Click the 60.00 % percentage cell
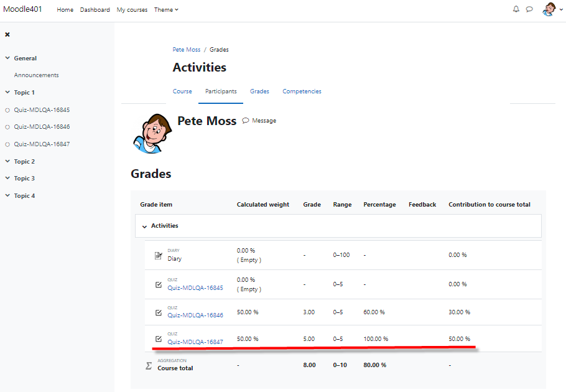The height and width of the screenshot is (392, 566). pos(374,312)
